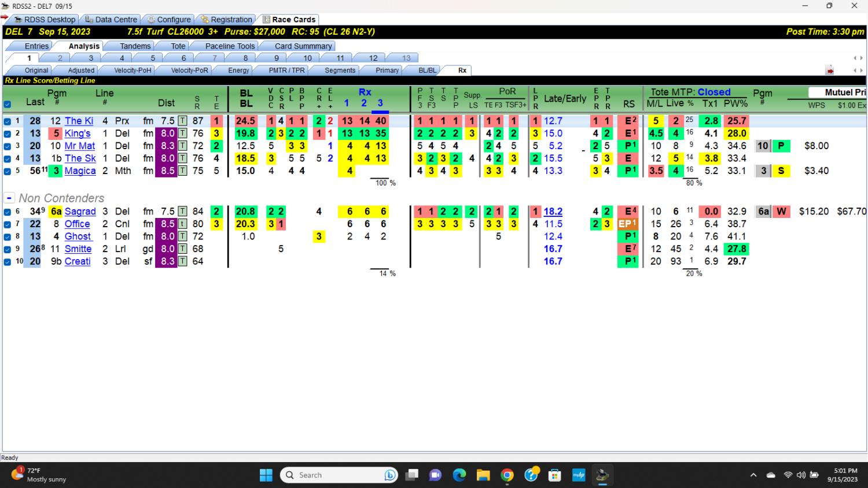Toggle the checkbox for Ghost row
This screenshot has width=868, height=488.
8,236
